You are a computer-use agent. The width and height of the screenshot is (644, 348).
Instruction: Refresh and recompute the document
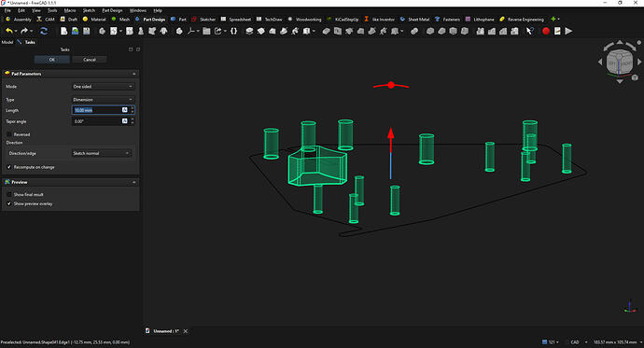coord(44,31)
